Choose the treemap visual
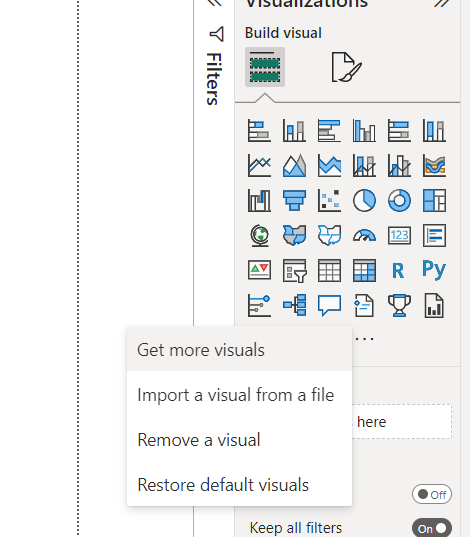 click(x=434, y=200)
